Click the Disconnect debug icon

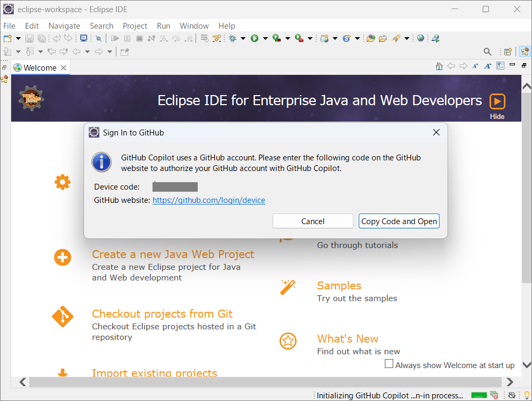pos(151,38)
